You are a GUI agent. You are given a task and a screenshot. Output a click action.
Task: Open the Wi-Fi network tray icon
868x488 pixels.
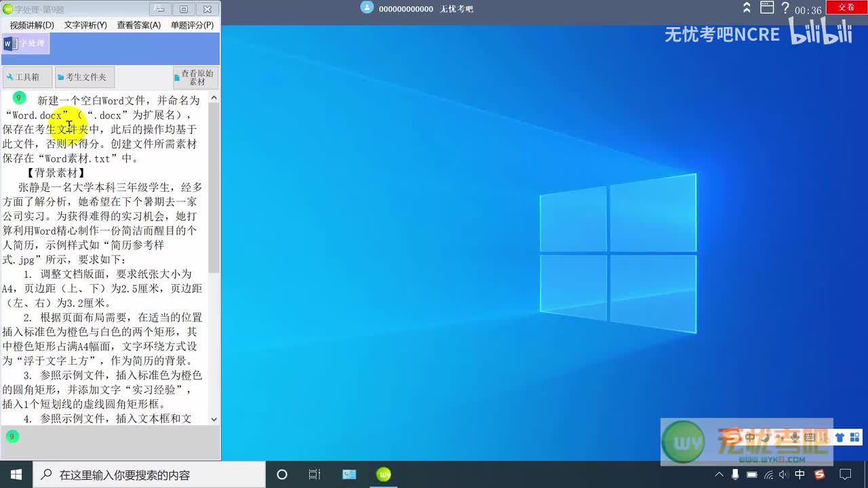pyautogui.click(x=768, y=474)
